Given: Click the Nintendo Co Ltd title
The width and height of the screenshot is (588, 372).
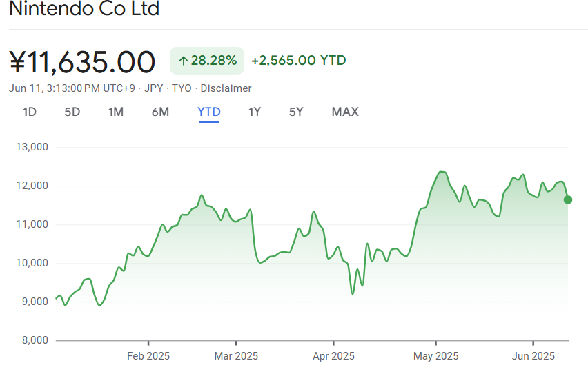Looking at the screenshot, I should pyautogui.click(x=84, y=8).
